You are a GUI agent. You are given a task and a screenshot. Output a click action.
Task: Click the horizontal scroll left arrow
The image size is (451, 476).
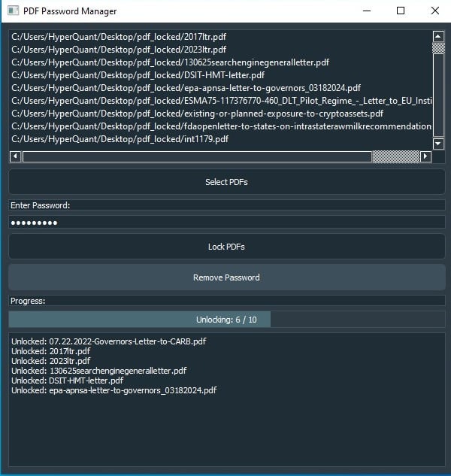(15, 156)
